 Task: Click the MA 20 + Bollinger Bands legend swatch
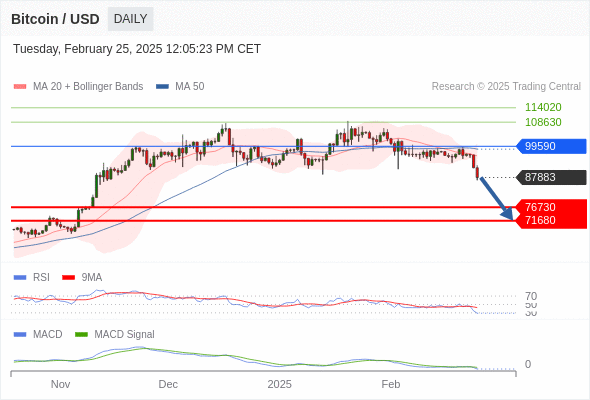click(x=20, y=87)
